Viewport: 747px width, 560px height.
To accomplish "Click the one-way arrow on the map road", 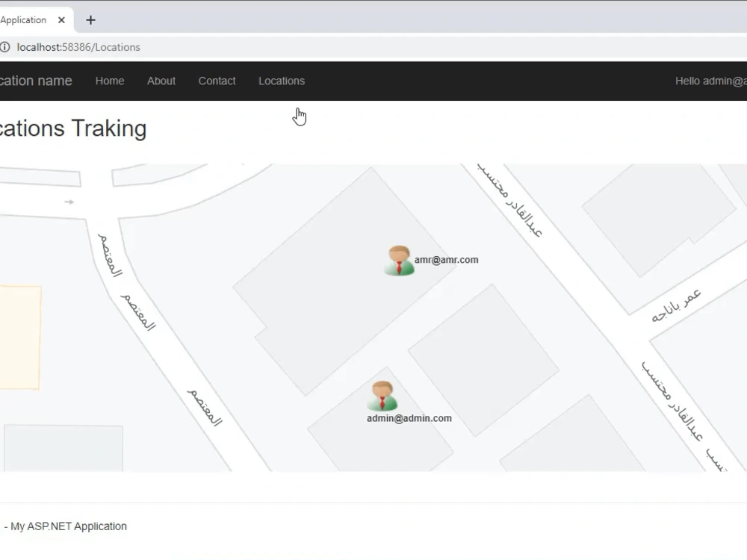I will [x=69, y=202].
